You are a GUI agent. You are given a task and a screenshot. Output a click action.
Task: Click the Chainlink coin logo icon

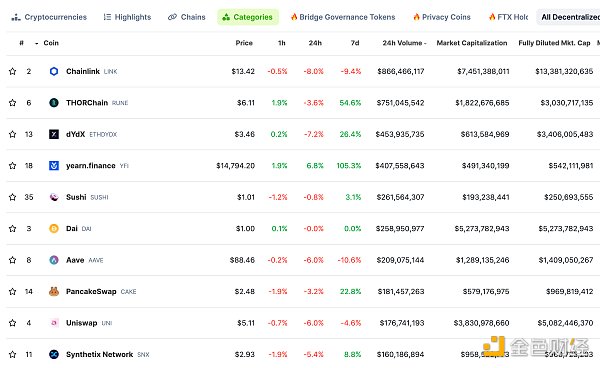tap(54, 71)
